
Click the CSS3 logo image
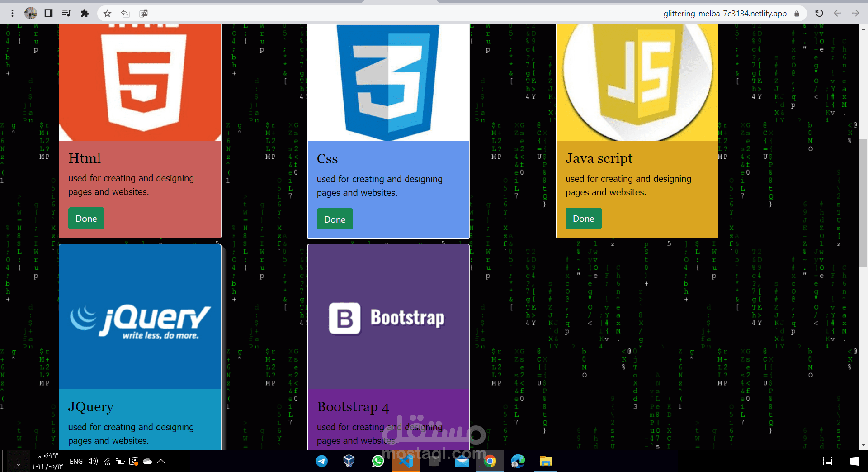(x=388, y=83)
